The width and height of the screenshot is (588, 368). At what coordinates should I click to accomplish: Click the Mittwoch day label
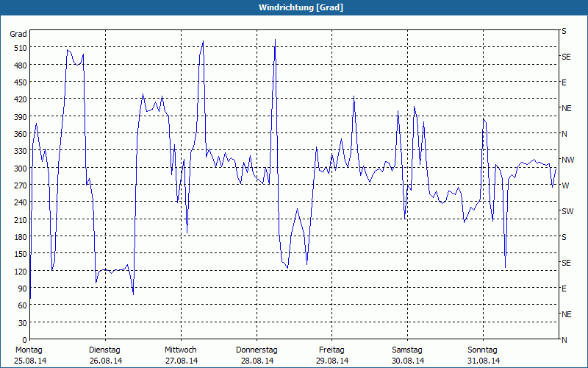181,350
